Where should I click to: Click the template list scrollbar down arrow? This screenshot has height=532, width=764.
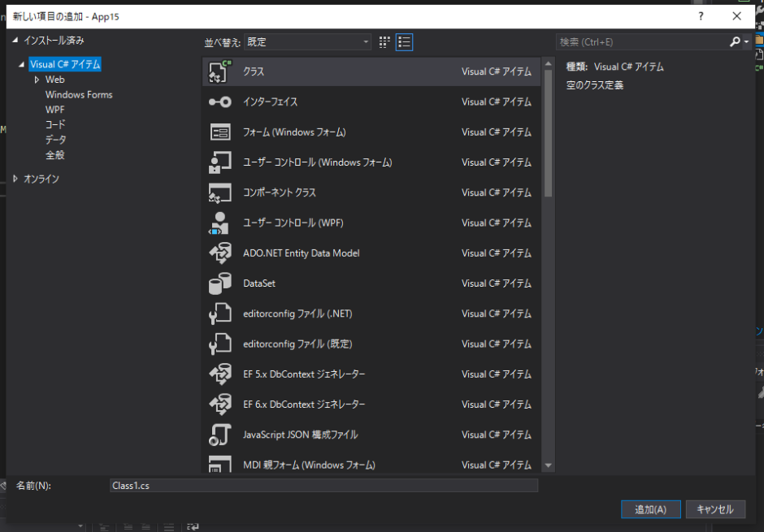click(x=548, y=465)
